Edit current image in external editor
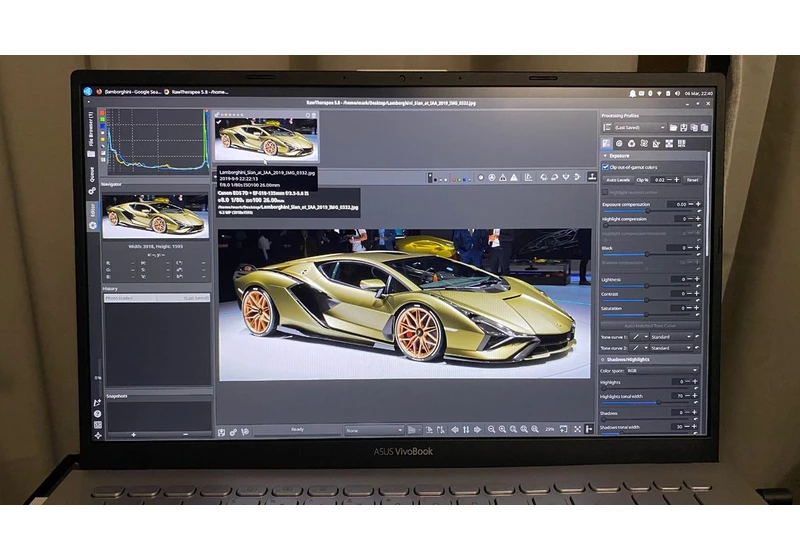The height and width of the screenshot is (560, 800). point(245,432)
